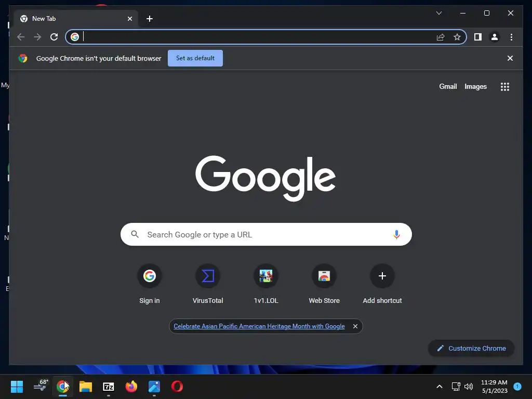Open Chrome's three-dot menu
Screen dimensions: 532x399
511,37
